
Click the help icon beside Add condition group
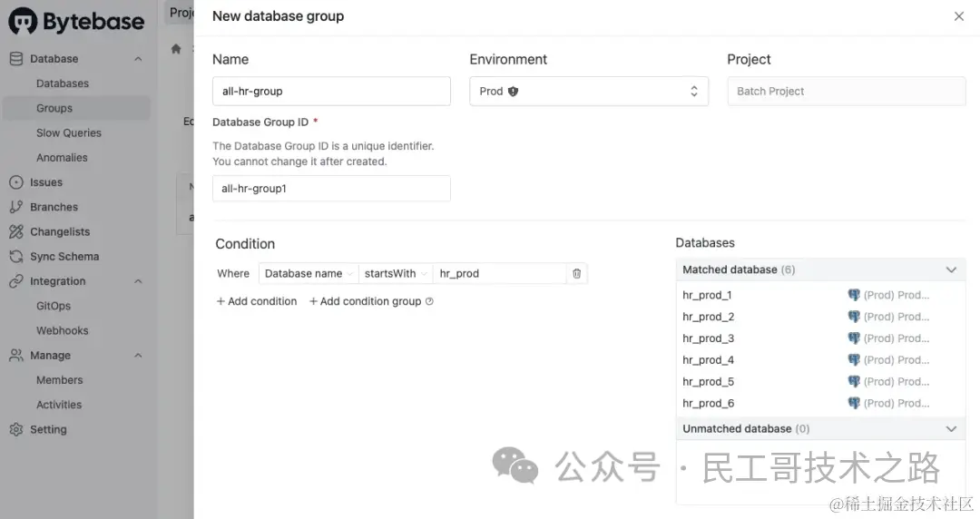[x=429, y=301]
